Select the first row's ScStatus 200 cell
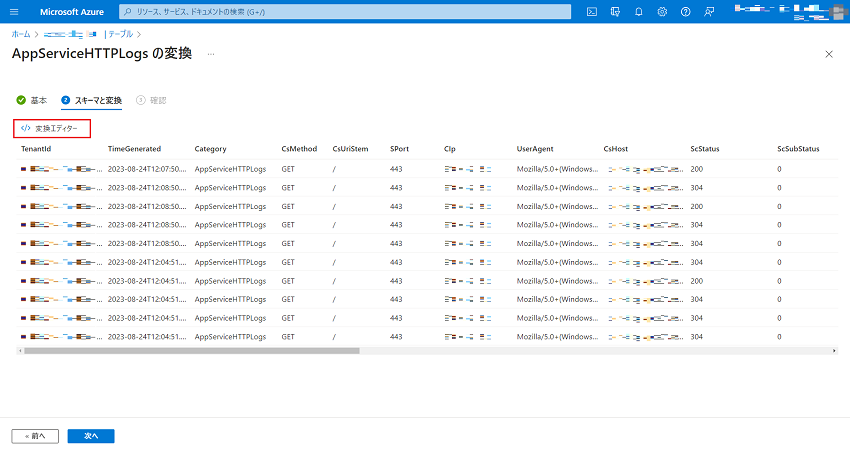This screenshot has height=455, width=850. pos(697,169)
